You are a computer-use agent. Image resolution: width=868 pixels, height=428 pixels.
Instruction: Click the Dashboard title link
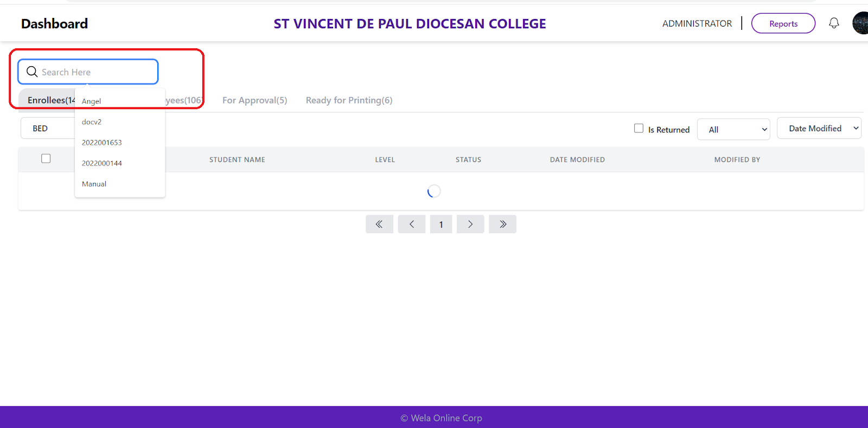pyautogui.click(x=54, y=24)
